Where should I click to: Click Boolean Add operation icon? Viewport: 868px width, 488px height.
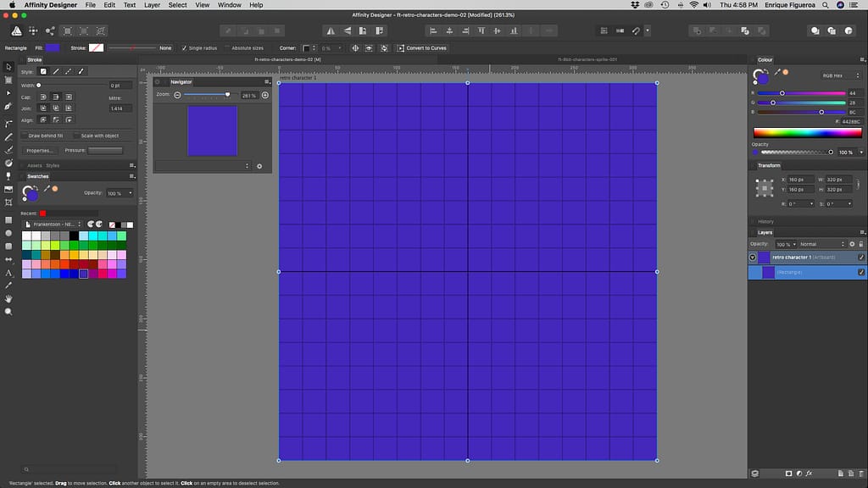(697, 31)
